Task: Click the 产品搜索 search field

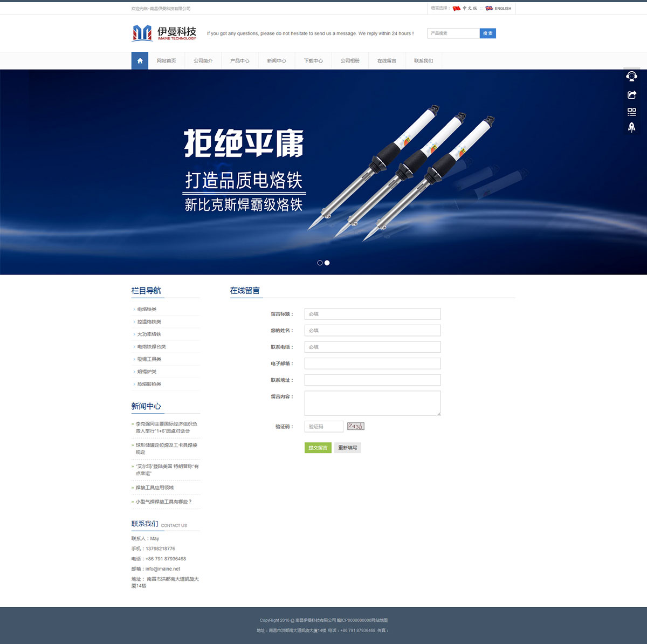Action: coord(453,33)
